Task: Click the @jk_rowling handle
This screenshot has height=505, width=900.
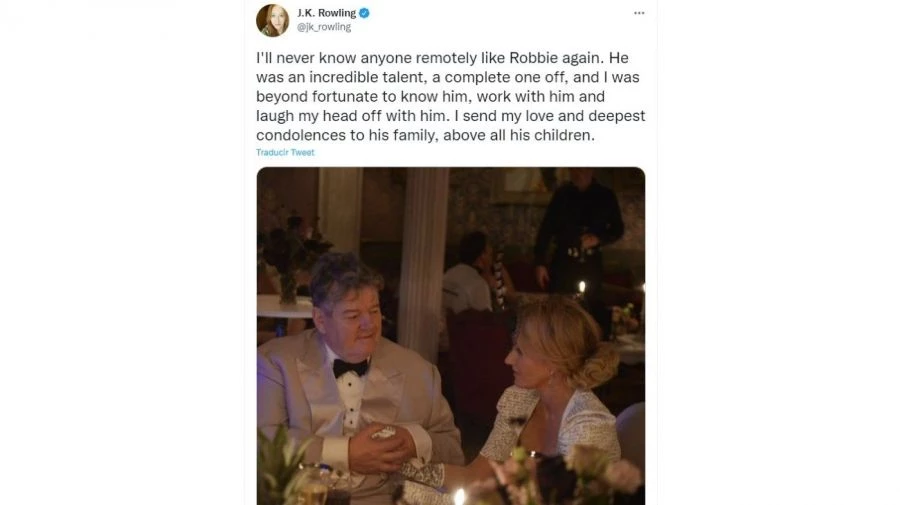Action: click(324, 27)
